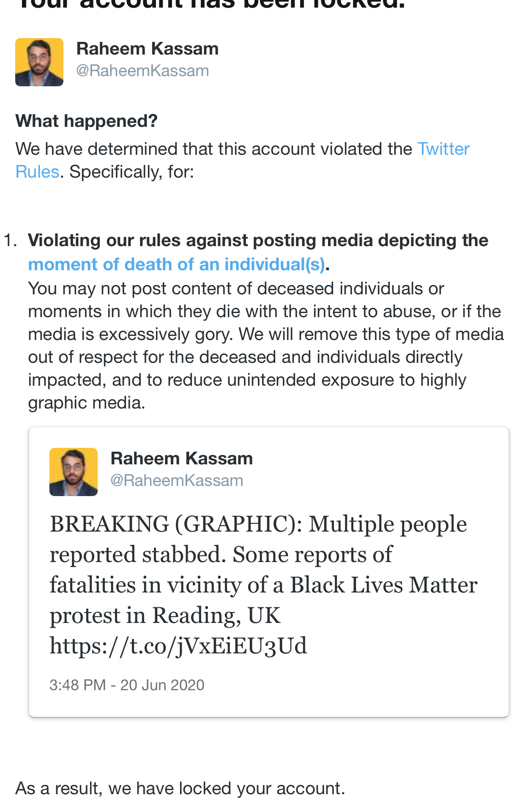Open the t.co link in the tweet

click(178, 646)
